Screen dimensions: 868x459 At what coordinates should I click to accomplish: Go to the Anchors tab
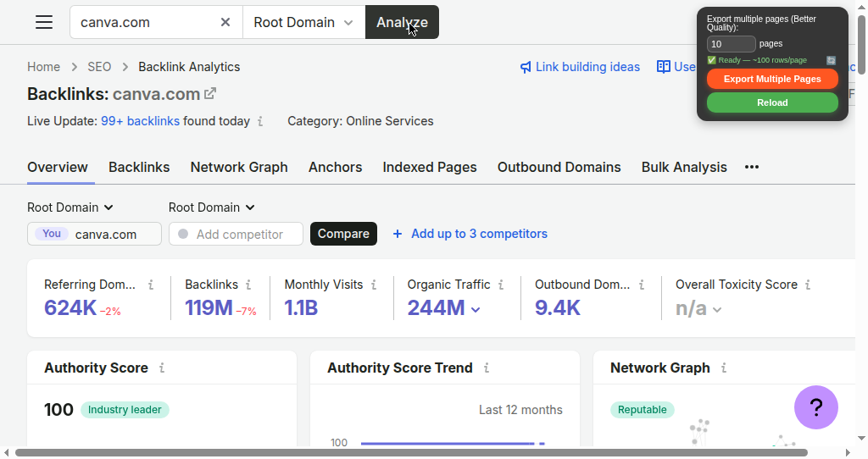(335, 167)
